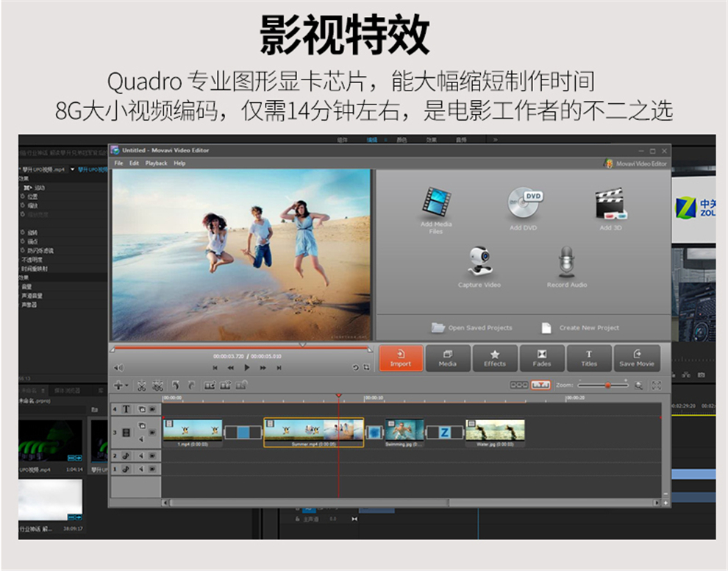This screenshot has width=728, height=571.
Task: Select the Add 3D icon
Action: point(612,202)
